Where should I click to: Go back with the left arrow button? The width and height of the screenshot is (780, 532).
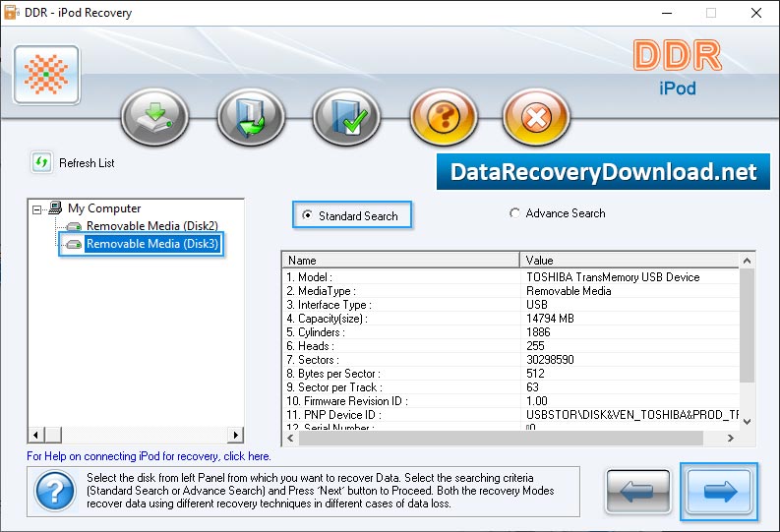(x=637, y=492)
